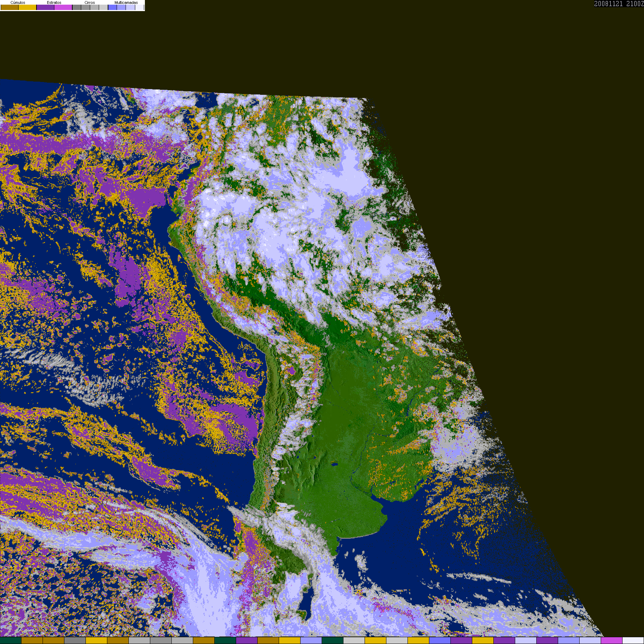Click the yellow Cúmulos legend swatch
This screenshot has width=644, height=644.
point(28,7)
